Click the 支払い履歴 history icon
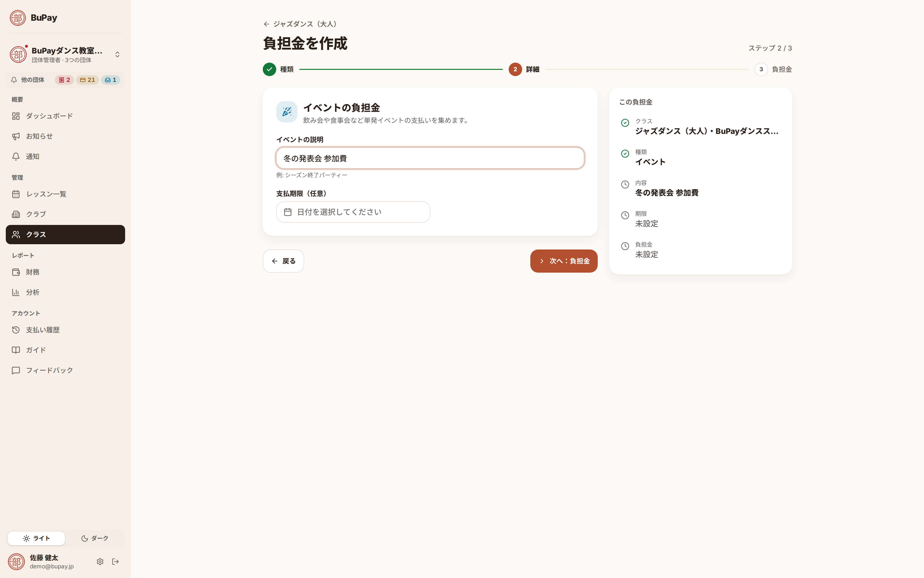The height and width of the screenshot is (578, 924). [16, 330]
